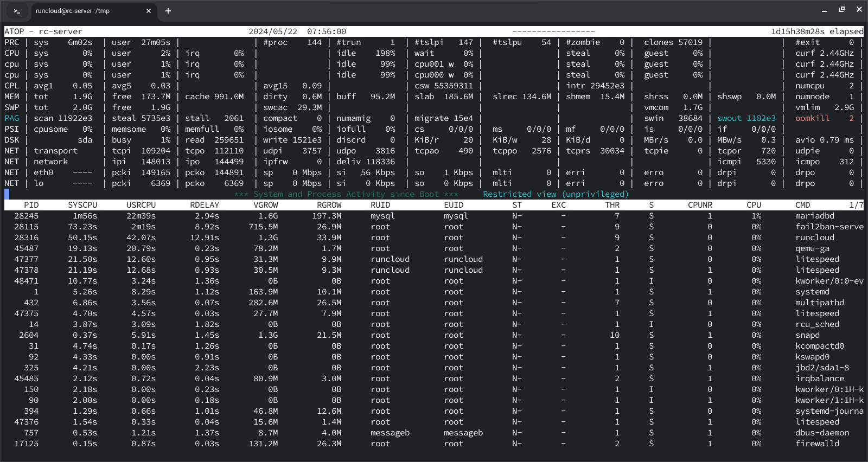Click the PID column header
The image size is (868, 462).
31,205
